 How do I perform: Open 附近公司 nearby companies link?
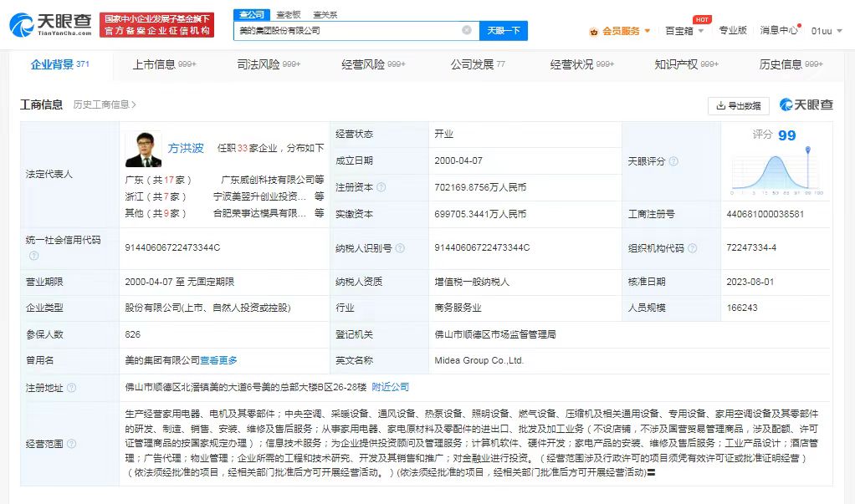point(391,387)
